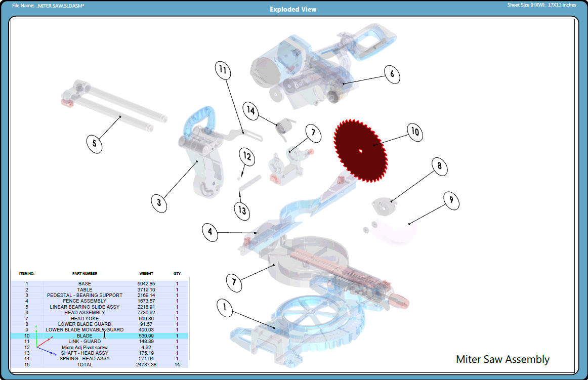Select LOWER BLADE MOVABLE GUARD row
Viewport: 588px width, 380px height.
100,330
